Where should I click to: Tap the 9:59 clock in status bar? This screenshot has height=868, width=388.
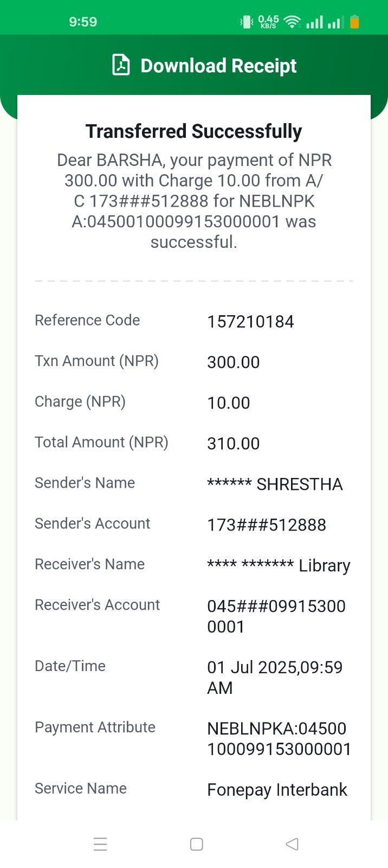pos(83,22)
